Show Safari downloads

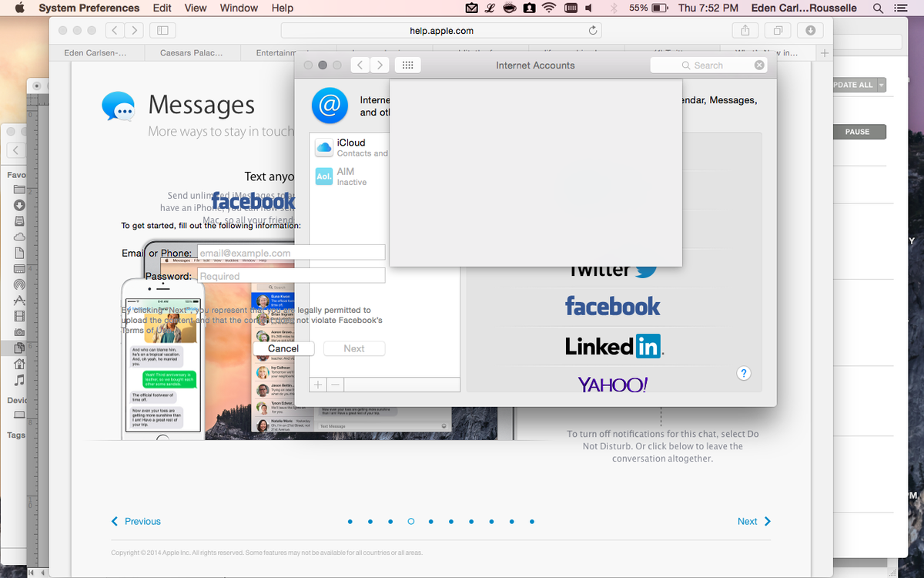coord(810,31)
